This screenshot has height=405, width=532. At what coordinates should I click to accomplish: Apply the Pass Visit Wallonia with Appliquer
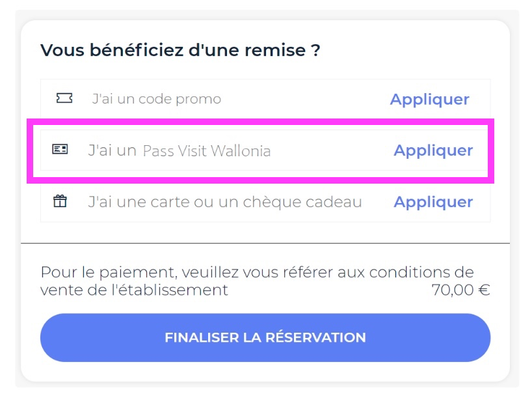433,150
